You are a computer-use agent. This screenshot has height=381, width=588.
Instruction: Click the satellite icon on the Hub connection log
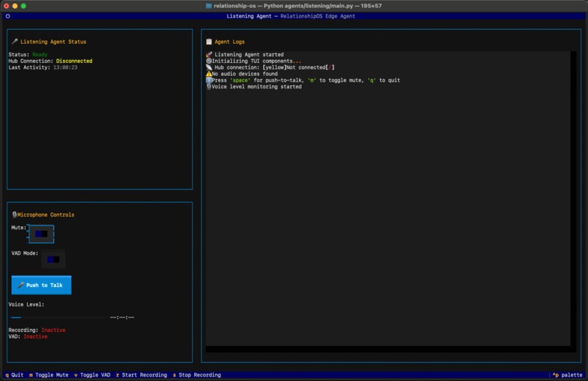click(x=209, y=67)
